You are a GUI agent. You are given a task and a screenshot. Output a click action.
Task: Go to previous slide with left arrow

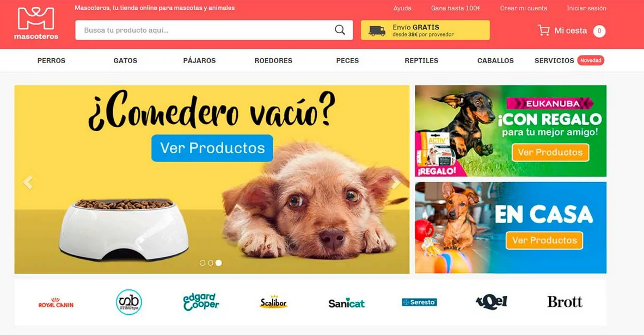(x=28, y=182)
